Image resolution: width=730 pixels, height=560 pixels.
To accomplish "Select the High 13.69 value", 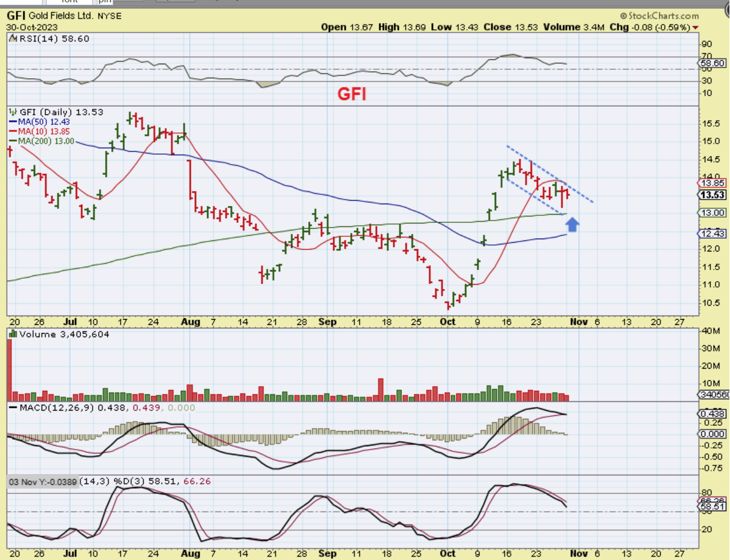I will tap(403, 27).
